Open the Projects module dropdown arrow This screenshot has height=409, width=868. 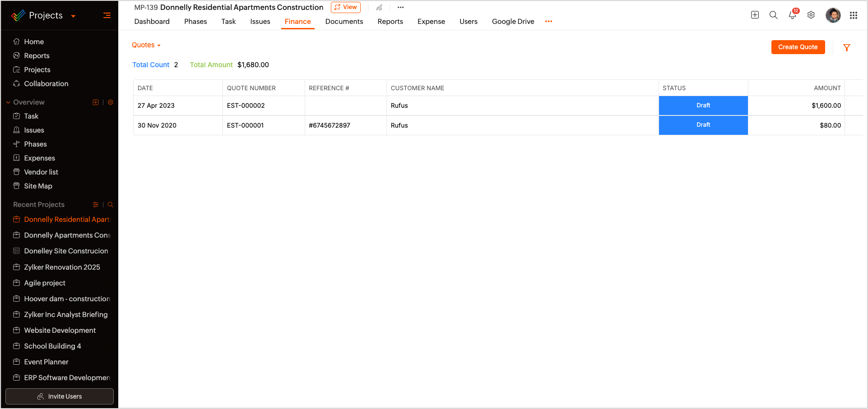click(x=73, y=16)
